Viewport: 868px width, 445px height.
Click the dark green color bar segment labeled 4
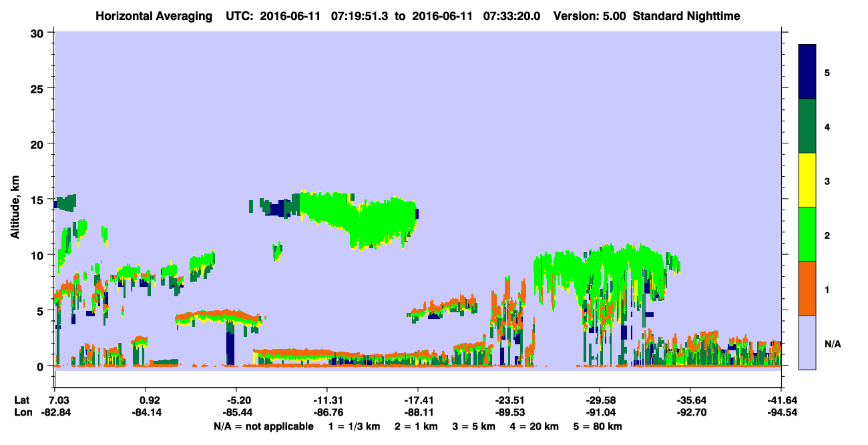coord(807,126)
